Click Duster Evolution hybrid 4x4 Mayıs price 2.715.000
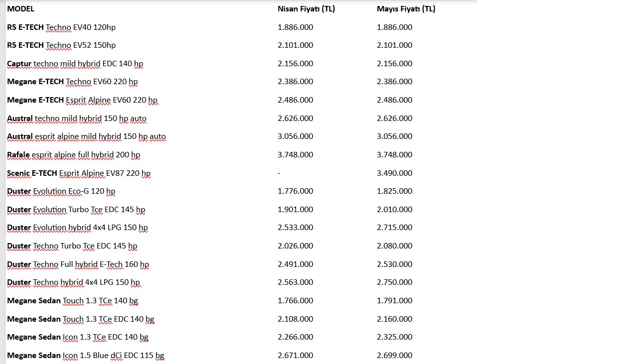This screenshot has width=638, height=364. coord(394,228)
